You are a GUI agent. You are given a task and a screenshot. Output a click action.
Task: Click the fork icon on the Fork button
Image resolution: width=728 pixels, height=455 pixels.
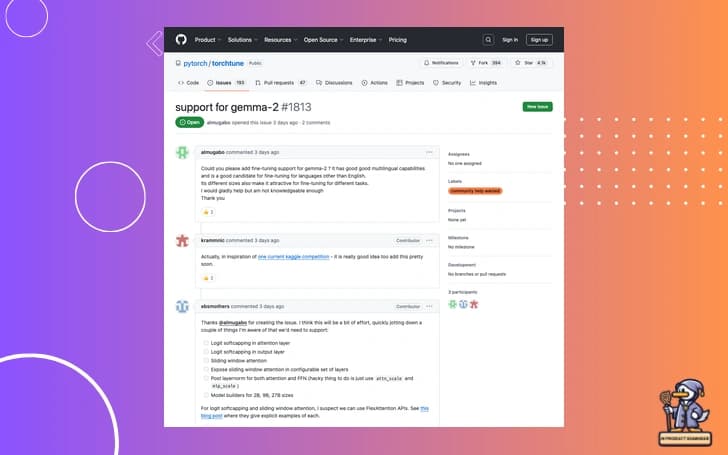coord(473,63)
